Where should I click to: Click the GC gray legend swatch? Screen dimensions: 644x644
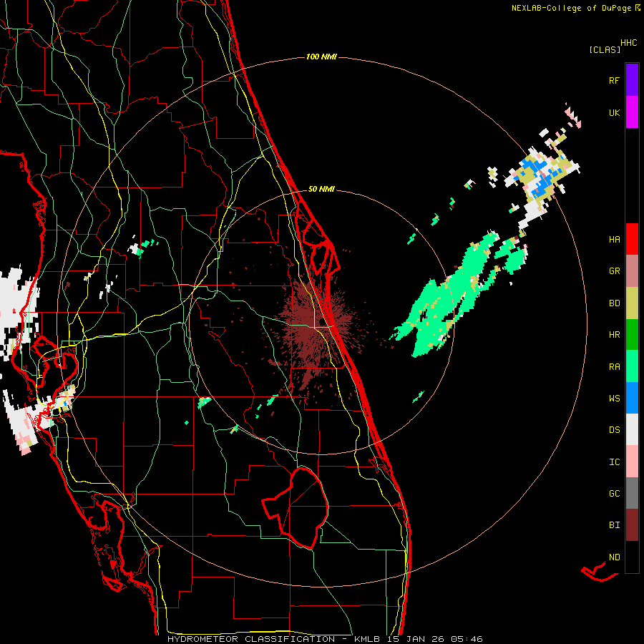point(632,493)
